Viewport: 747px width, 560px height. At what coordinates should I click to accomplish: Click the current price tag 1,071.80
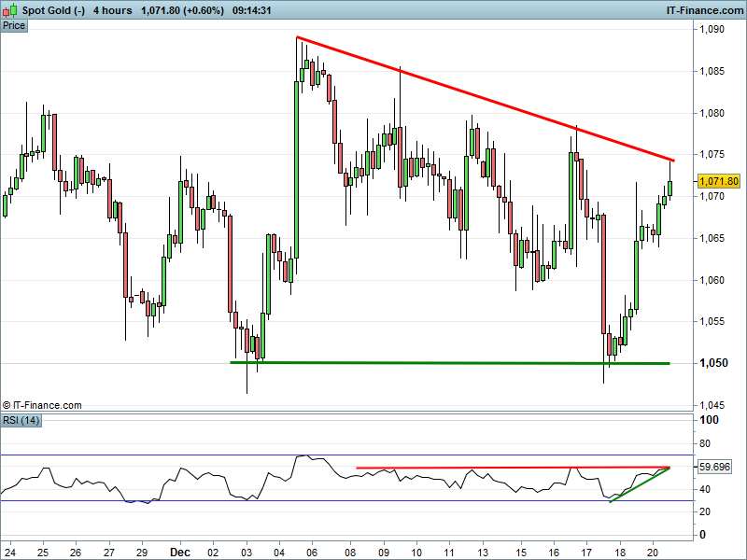click(x=719, y=181)
